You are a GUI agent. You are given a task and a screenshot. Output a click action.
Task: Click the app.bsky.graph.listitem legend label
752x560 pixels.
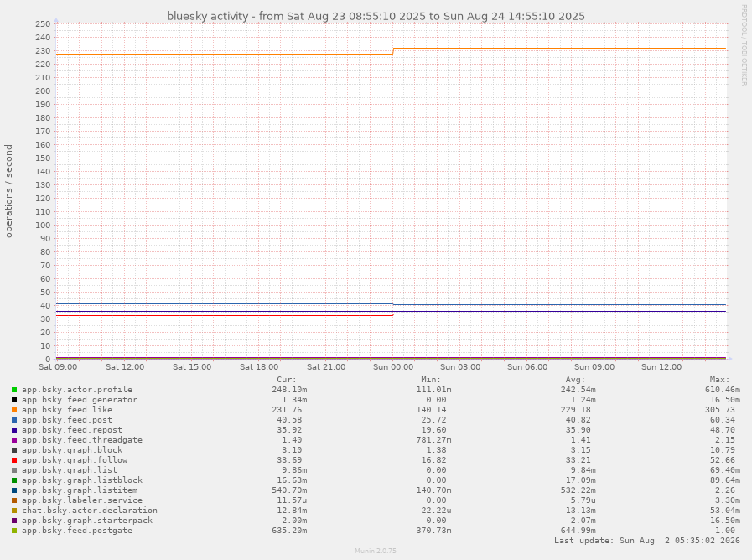(x=80, y=490)
